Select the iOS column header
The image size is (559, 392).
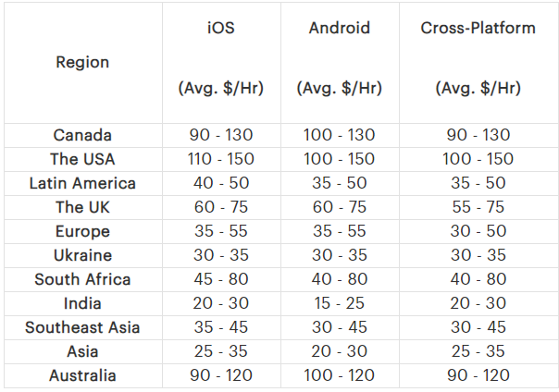click(x=220, y=28)
